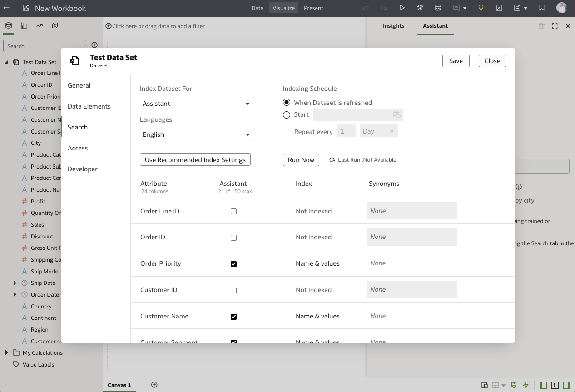Click the Refresh Data toolbar icon

click(438, 8)
